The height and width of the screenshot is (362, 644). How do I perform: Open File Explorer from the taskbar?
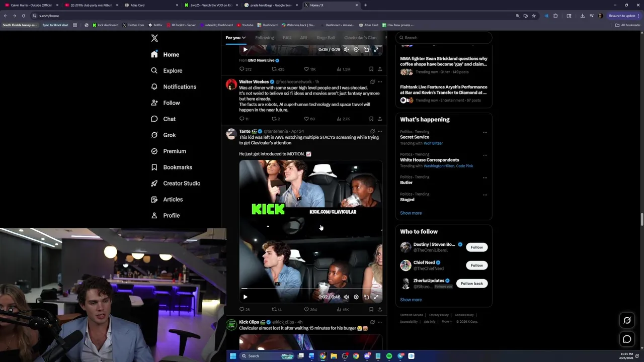coord(334,356)
